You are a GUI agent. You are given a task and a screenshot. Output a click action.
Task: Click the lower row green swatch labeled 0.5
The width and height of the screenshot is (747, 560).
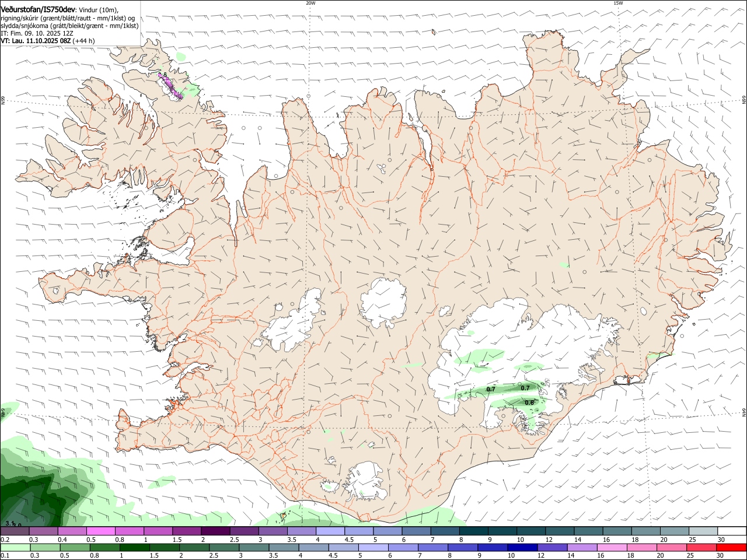coord(75,548)
